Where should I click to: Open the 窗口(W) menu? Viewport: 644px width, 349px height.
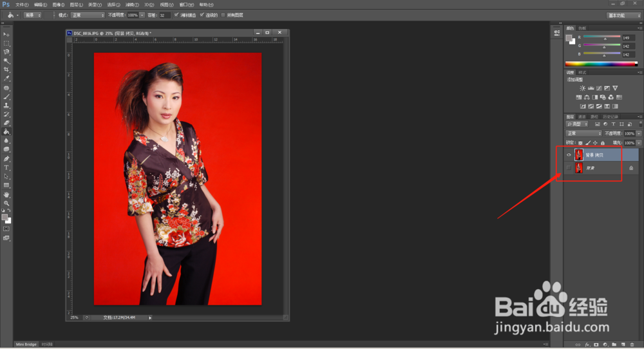187,5
